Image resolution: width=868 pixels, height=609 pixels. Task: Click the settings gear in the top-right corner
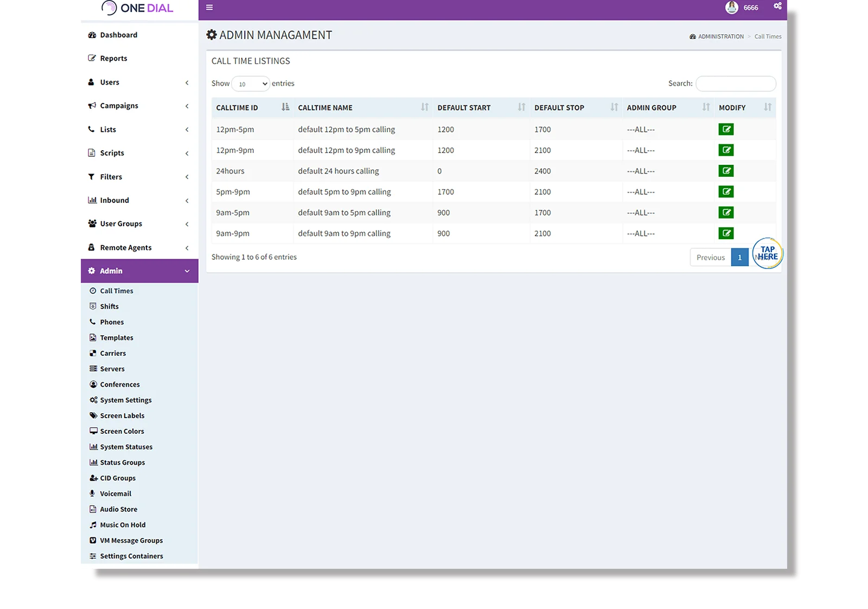pyautogui.click(x=777, y=6)
